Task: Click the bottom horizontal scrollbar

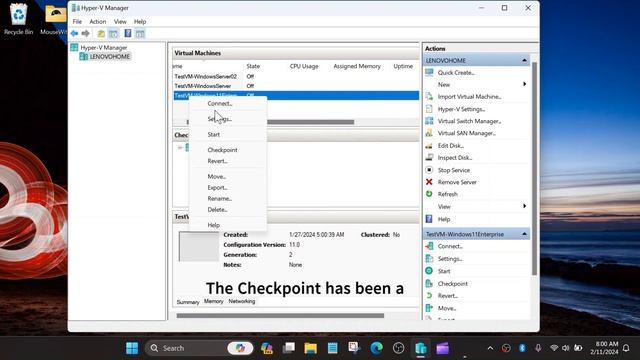Action: 280,316
